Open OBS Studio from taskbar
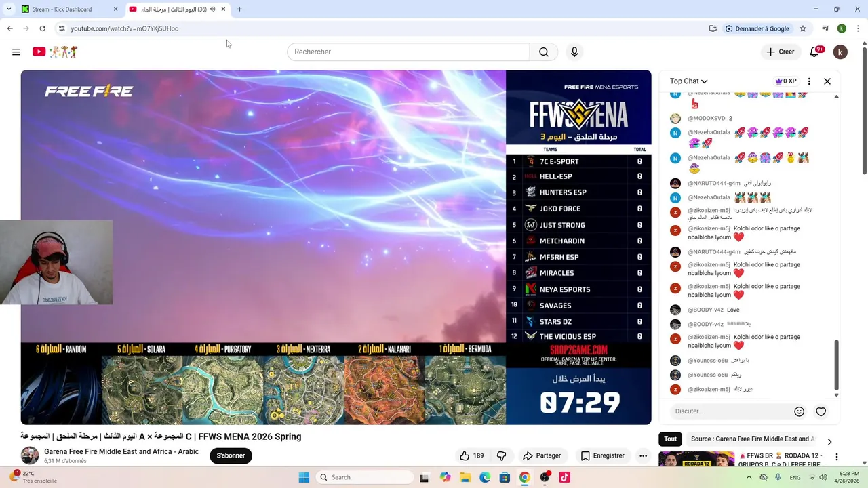Viewport: 868px width, 488px height. point(545,477)
